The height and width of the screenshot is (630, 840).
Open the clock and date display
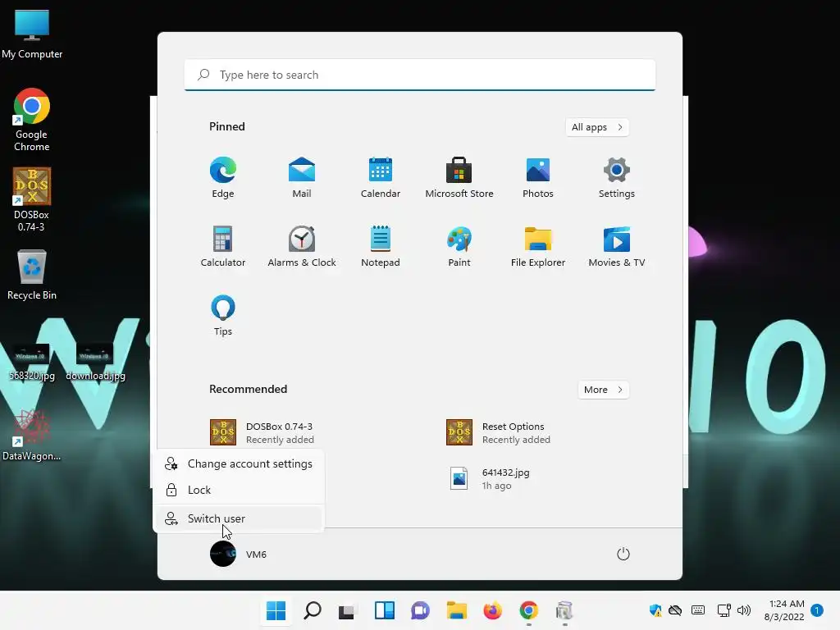point(785,610)
